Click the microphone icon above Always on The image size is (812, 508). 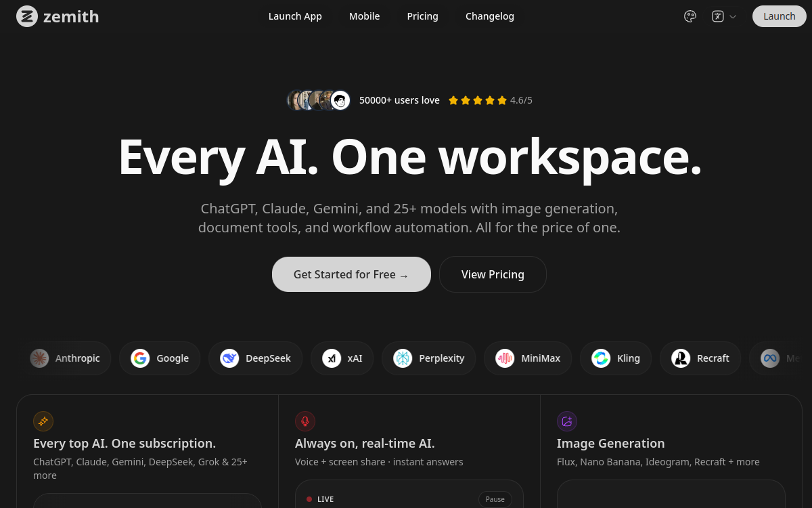305,421
